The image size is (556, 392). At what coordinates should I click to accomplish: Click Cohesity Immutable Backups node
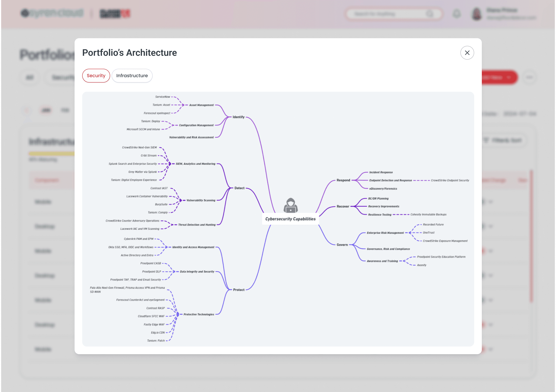click(428, 214)
